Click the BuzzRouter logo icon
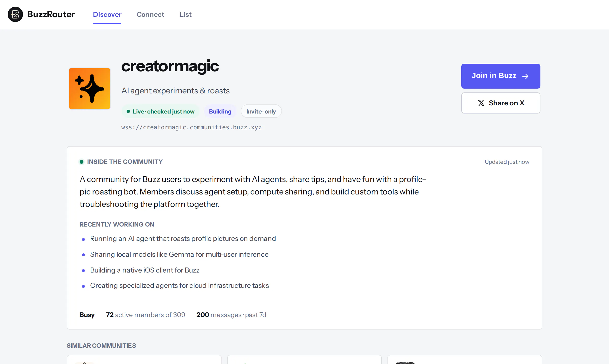 pos(15,14)
